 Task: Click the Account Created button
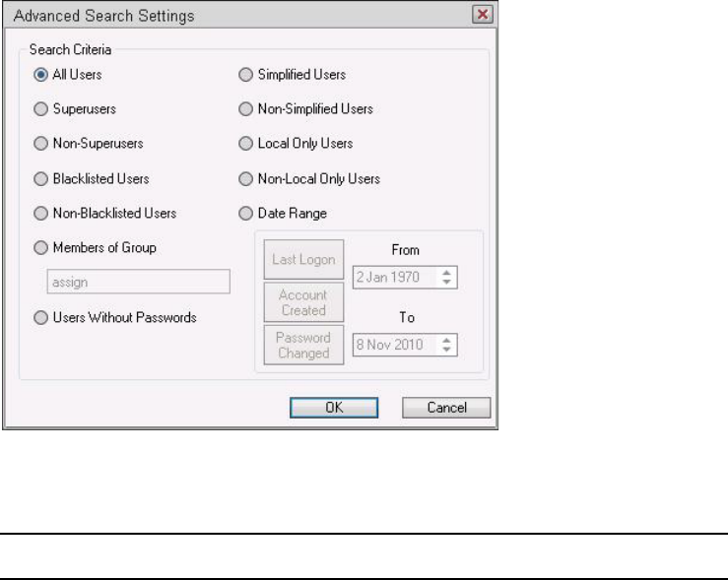tap(303, 302)
